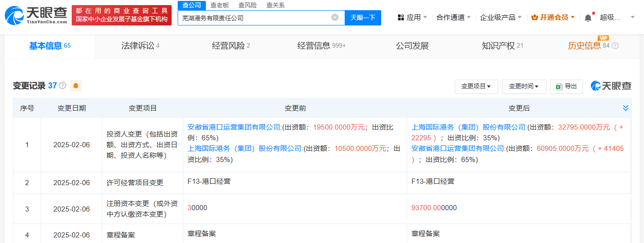The height and width of the screenshot is (243, 644).
Task: Click the 19500.0000万元 amount in 变更前 column
Action: click(x=339, y=127)
